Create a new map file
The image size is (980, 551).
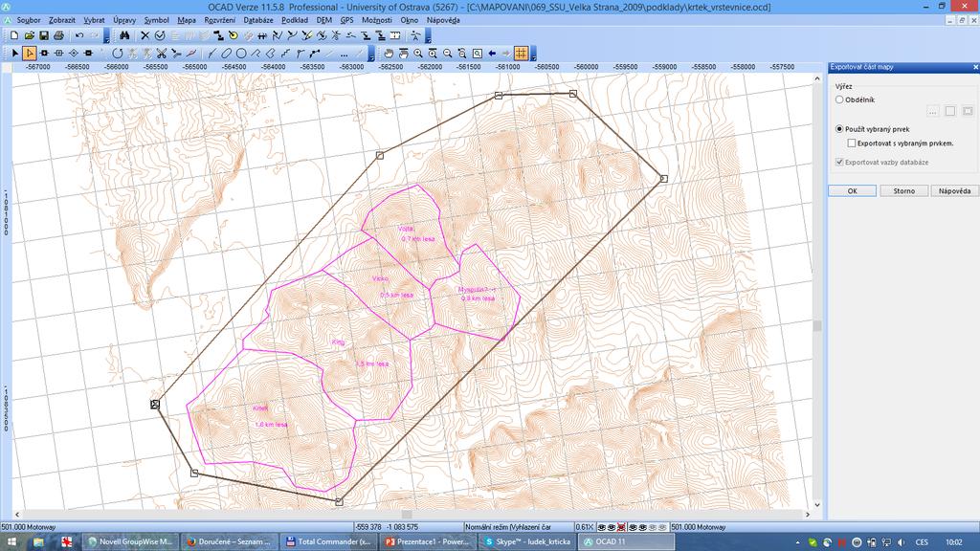pyautogui.click(x=14, y=35)
